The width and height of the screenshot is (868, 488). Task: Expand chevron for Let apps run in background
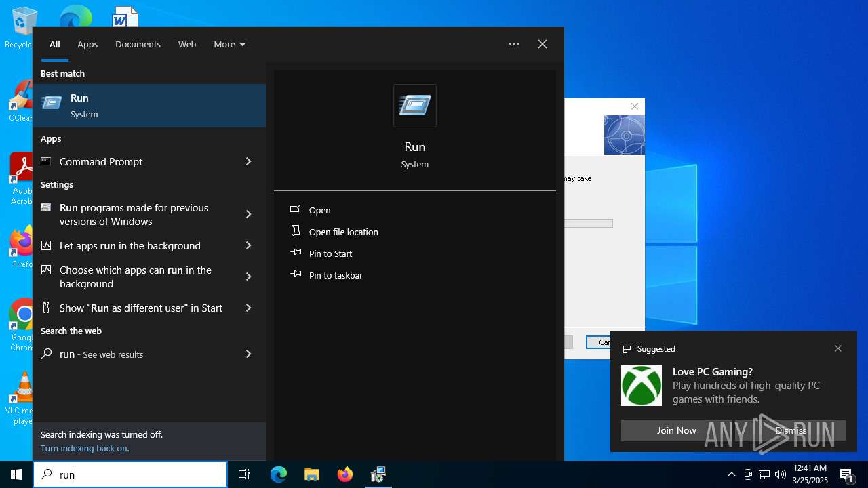(x=248, y=245)
